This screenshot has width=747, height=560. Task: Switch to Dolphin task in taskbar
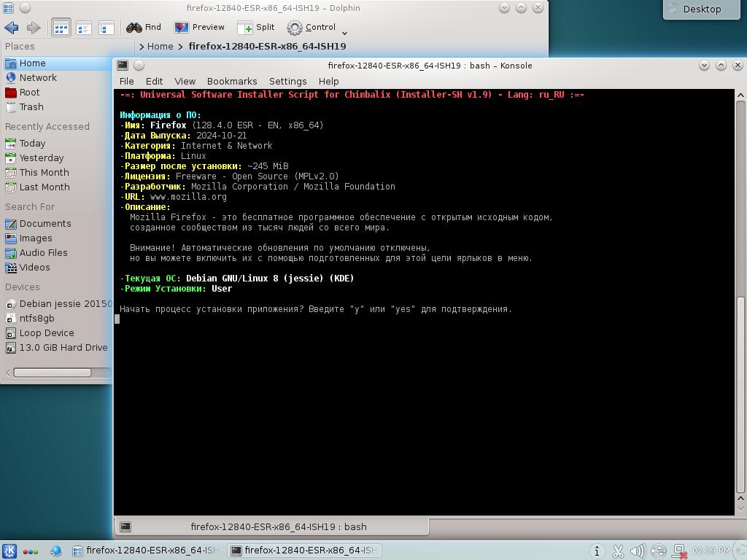(x=146, y=551)
